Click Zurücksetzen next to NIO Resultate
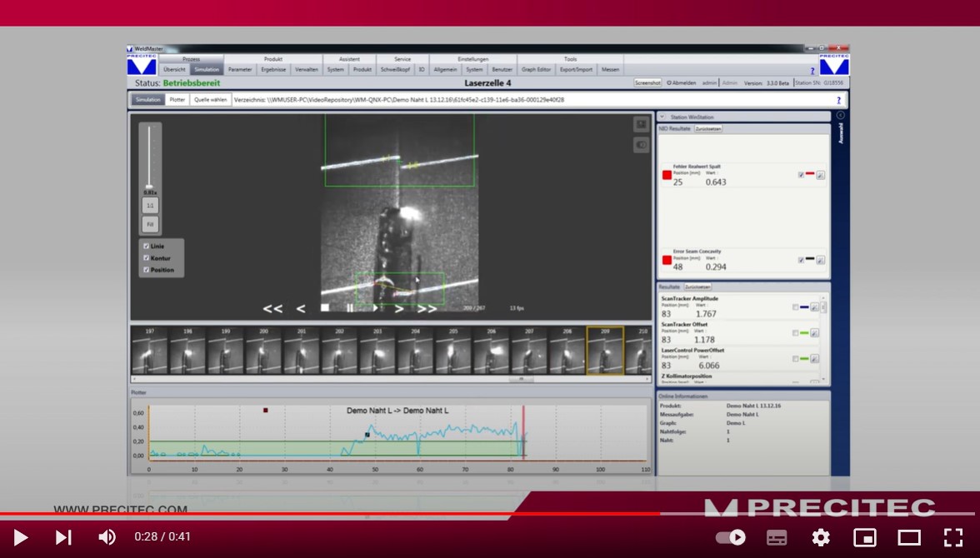980x558 pixels. tap(708, 129)
